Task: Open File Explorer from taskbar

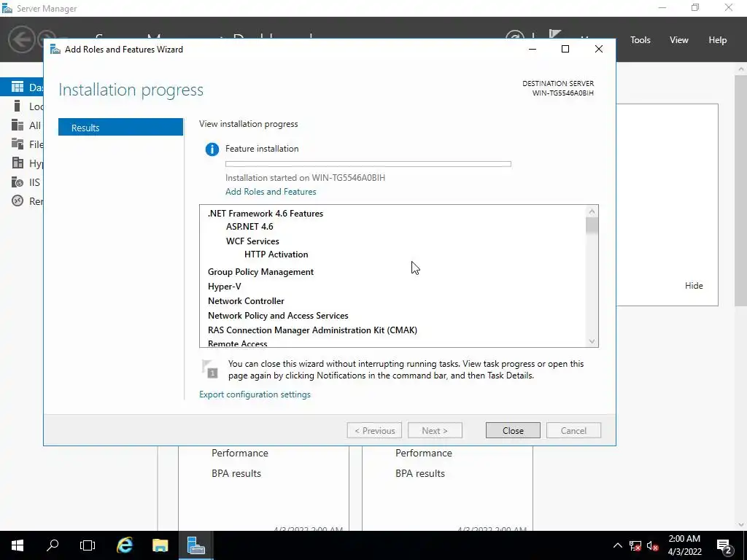Action: (x=160, y=545)
